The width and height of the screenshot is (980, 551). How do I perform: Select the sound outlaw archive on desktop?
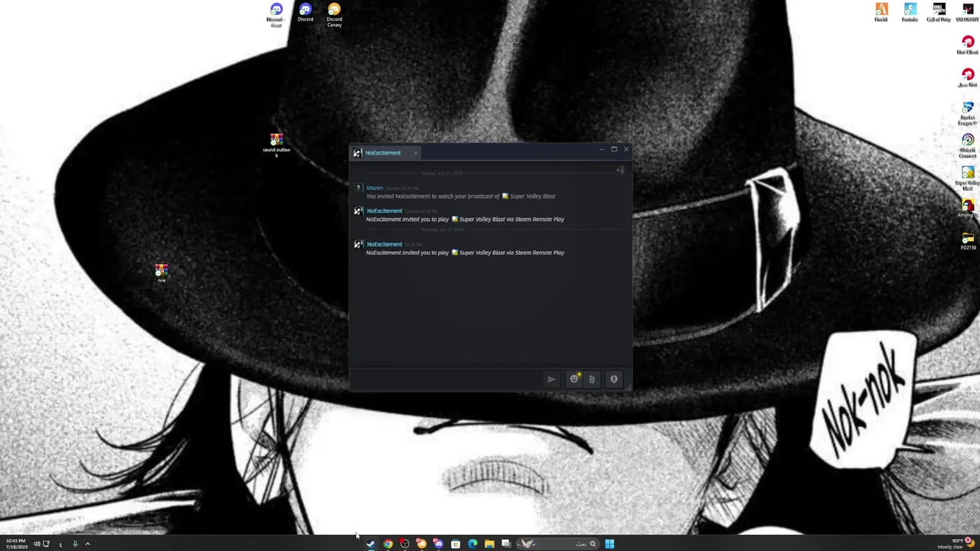pos(276,145)
